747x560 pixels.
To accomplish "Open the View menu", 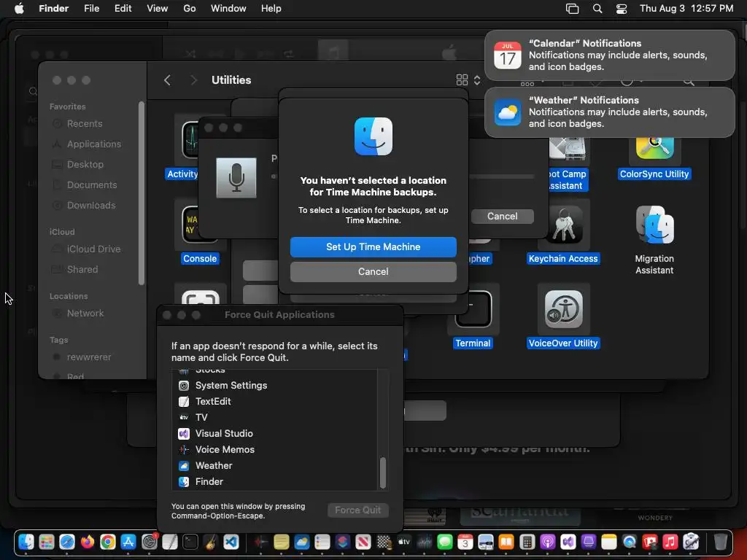I will pyautogui.click(x=158, y=9).
